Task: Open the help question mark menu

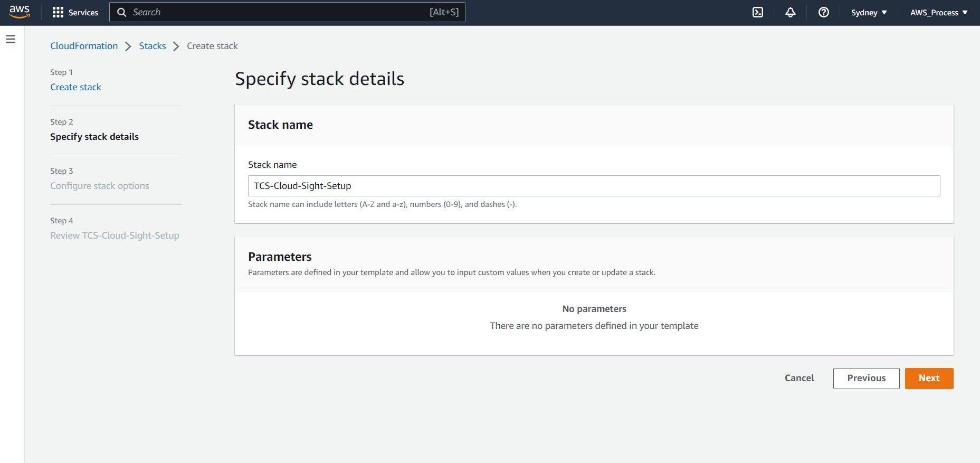Action: (823, 12)
